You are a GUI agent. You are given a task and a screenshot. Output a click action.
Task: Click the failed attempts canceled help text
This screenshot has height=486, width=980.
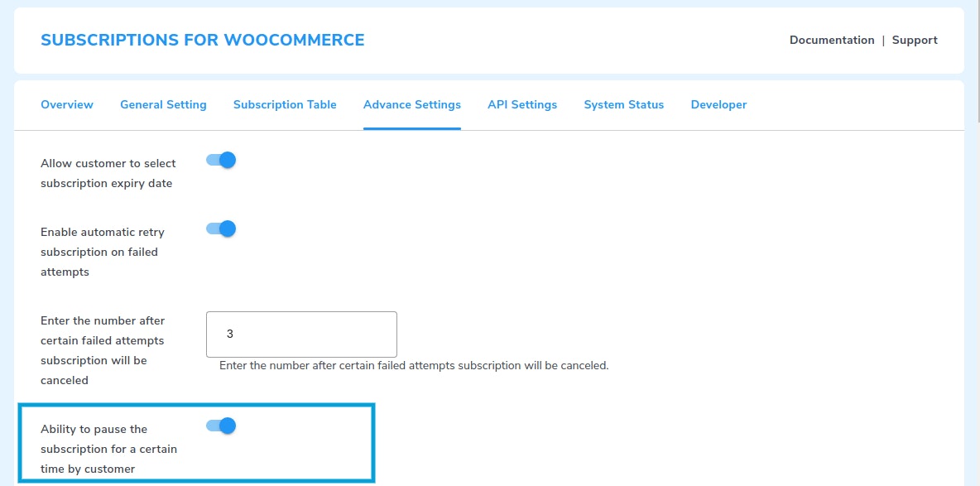click(414, 366)
